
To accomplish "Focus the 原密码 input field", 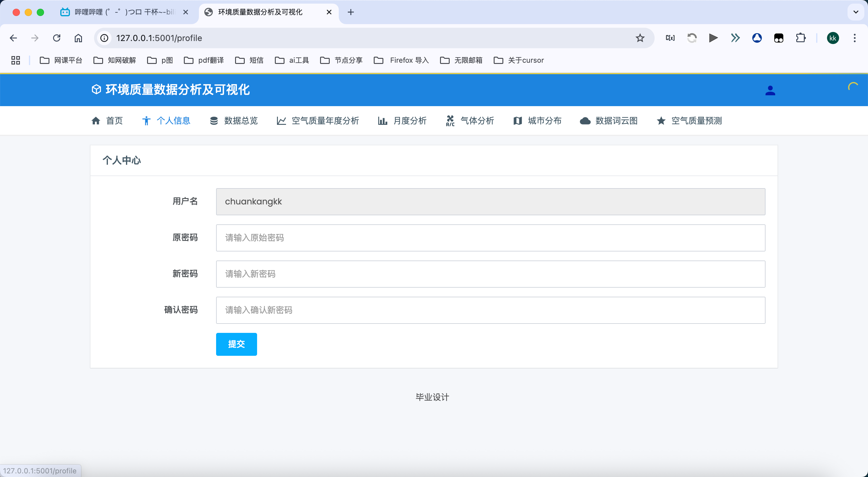I will pos(490,238).
